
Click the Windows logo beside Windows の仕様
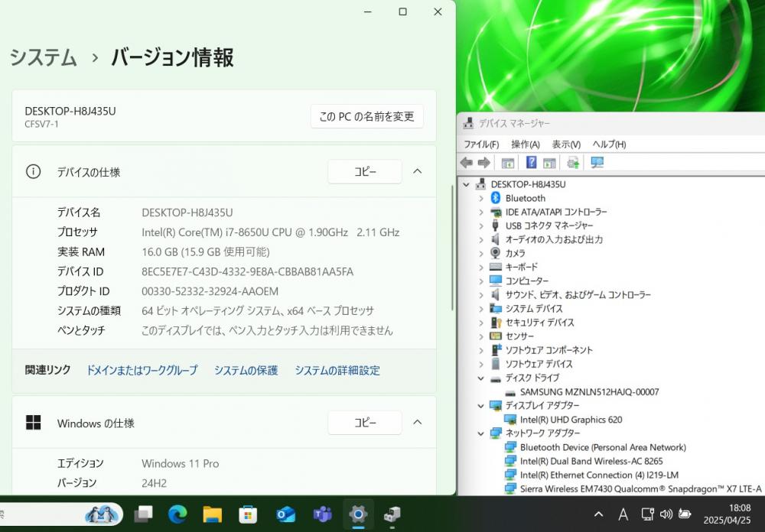[x=33, y=423]
